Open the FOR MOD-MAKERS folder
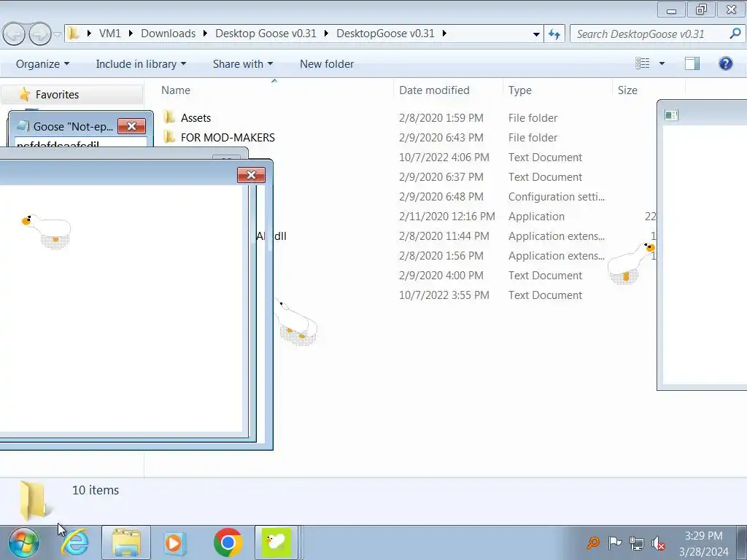 (x=228, y=138)
